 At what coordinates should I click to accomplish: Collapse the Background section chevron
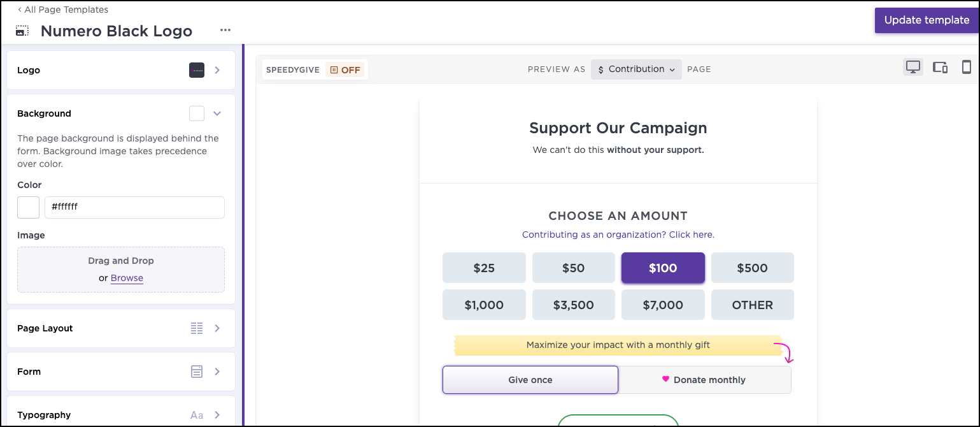click(x=217, y=113)
